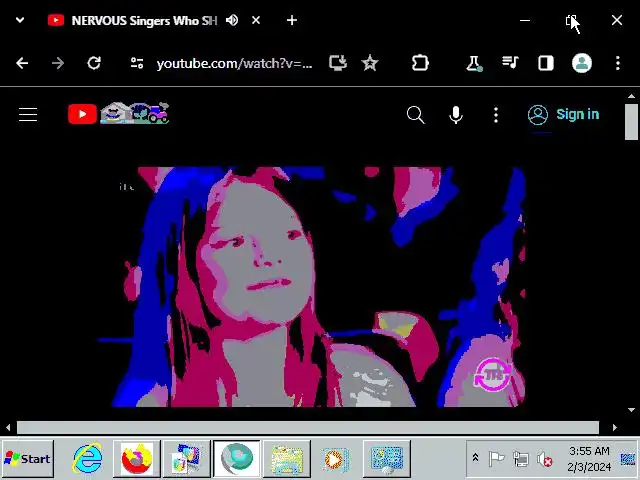Toggle the browser side panel
The height and width of the screenshot is (480, 640).
pos(546,63)
